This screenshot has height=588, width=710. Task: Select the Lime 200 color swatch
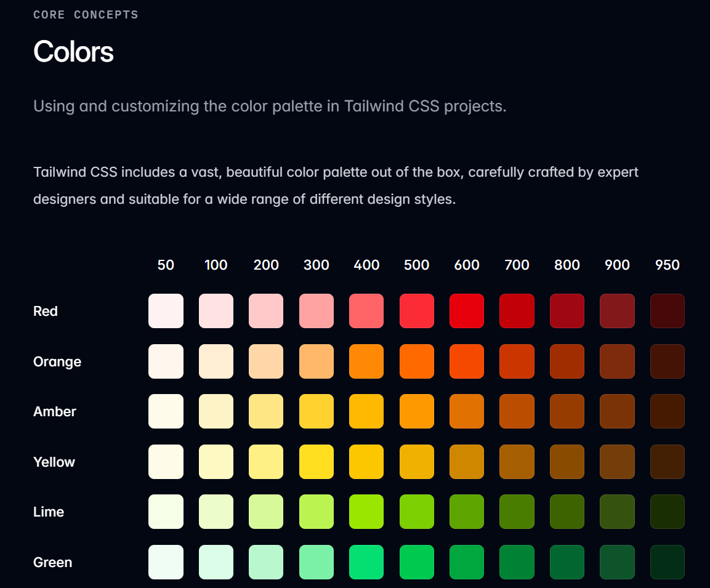coord(266,512)
